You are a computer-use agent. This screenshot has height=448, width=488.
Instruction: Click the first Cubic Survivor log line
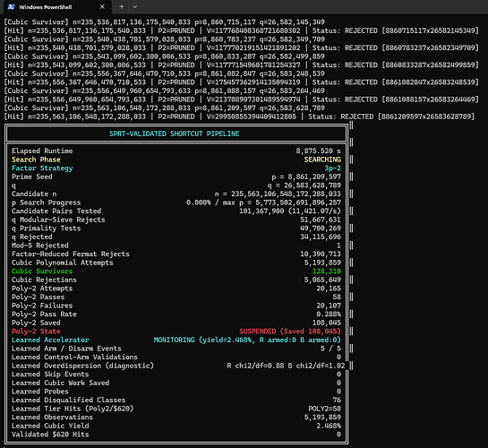(x=165, y=22)
